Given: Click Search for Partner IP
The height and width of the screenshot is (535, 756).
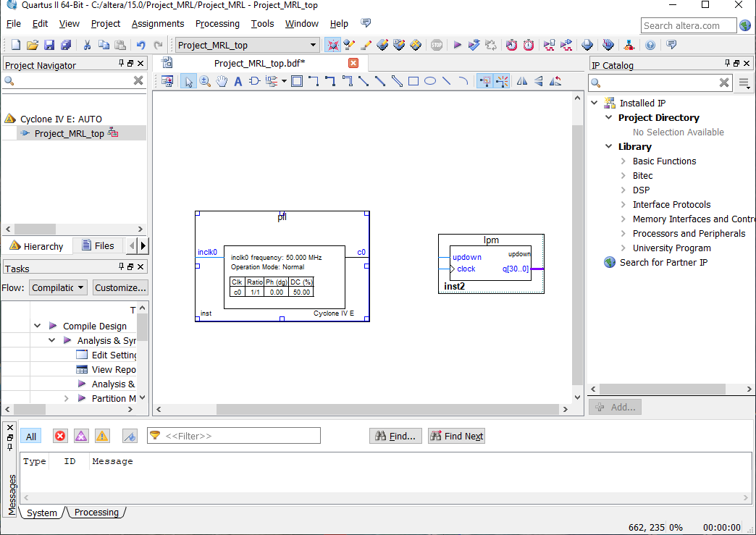Looking at the screenshot, I should tap(663, 262).
